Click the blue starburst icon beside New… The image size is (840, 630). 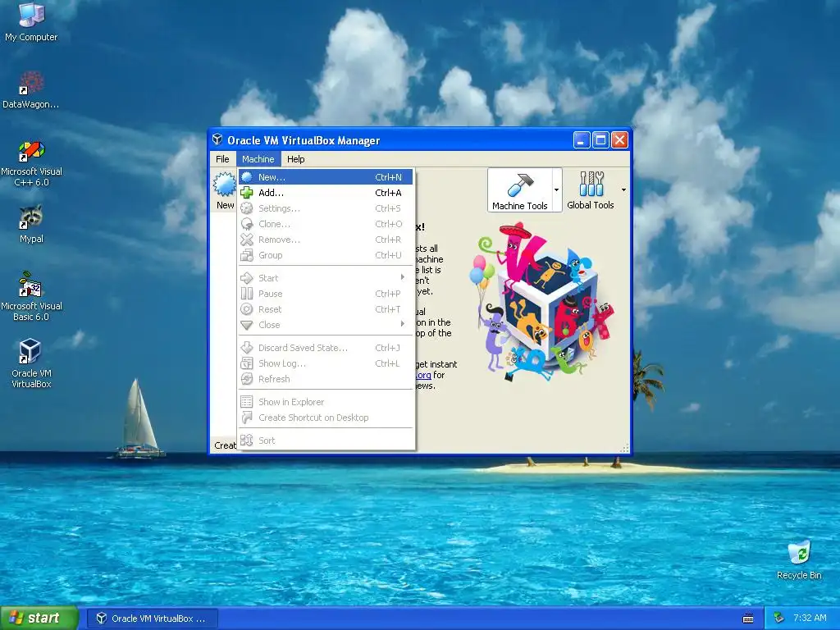(x=246, y=177)
